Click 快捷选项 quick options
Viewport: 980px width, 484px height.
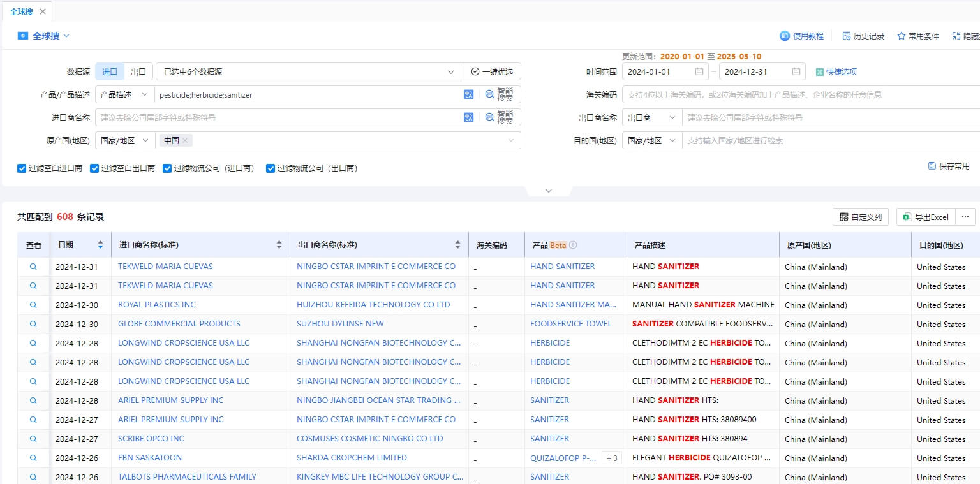tap(836, 71)
